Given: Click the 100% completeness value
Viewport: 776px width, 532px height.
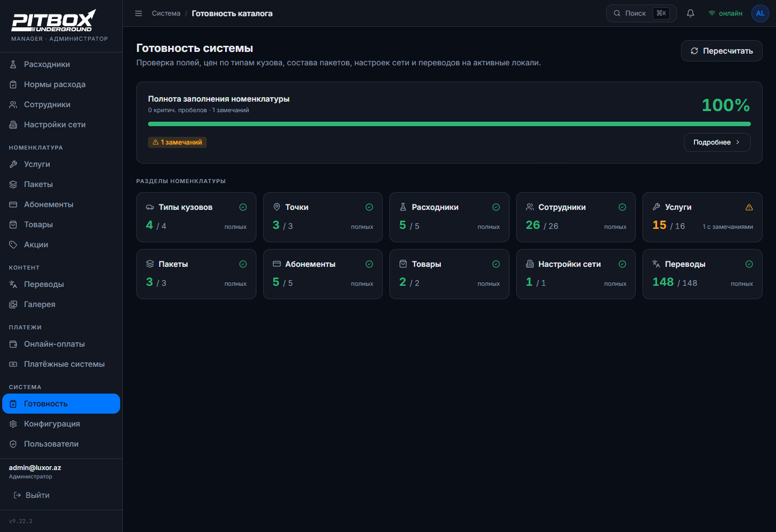Looking at the screenshot, I should 726,105.
